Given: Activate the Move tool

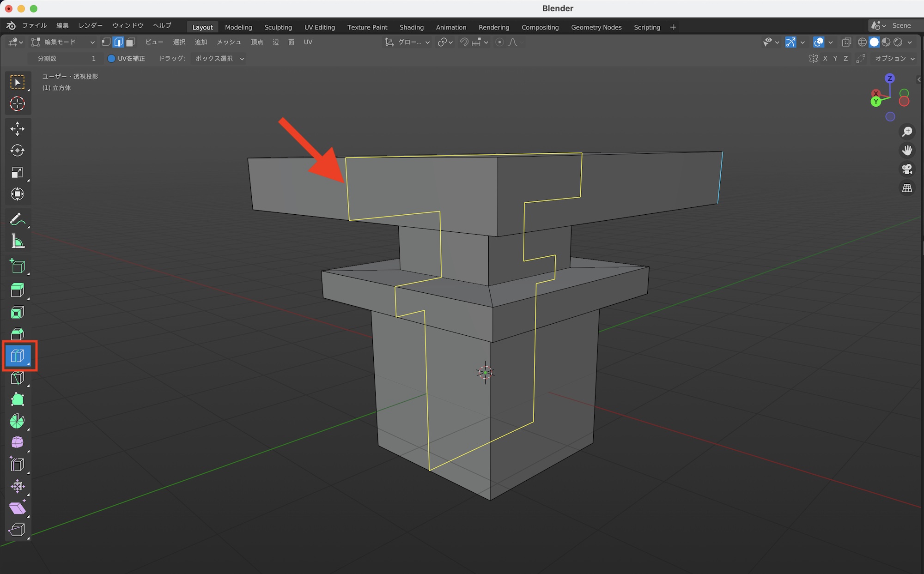Looking at the screenshot, I should 18,128.
